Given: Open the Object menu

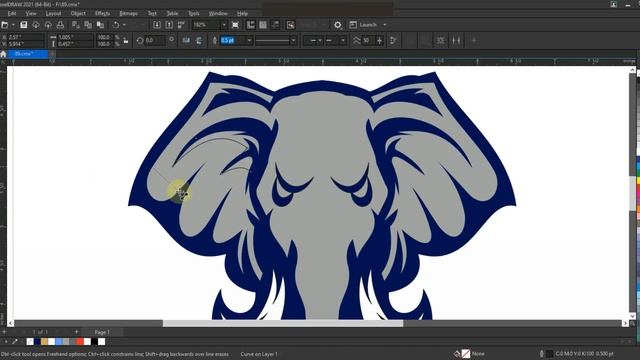Looking at the screenshot, I should click(78, 13).
